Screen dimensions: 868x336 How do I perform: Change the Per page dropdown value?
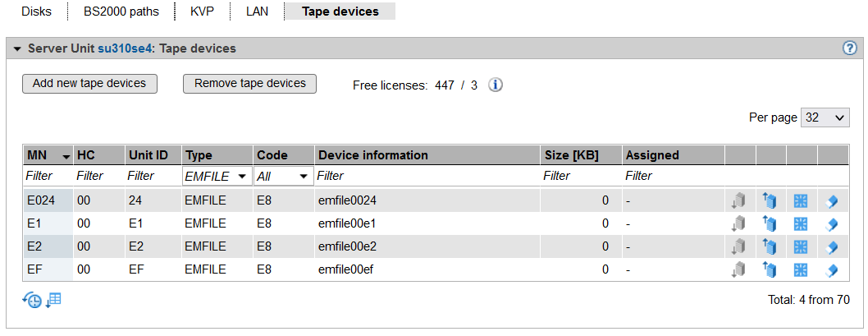click(825, 117)
